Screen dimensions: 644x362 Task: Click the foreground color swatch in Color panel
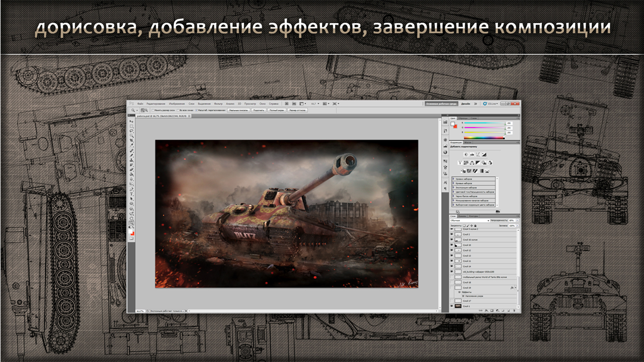[x=453, y=124]
